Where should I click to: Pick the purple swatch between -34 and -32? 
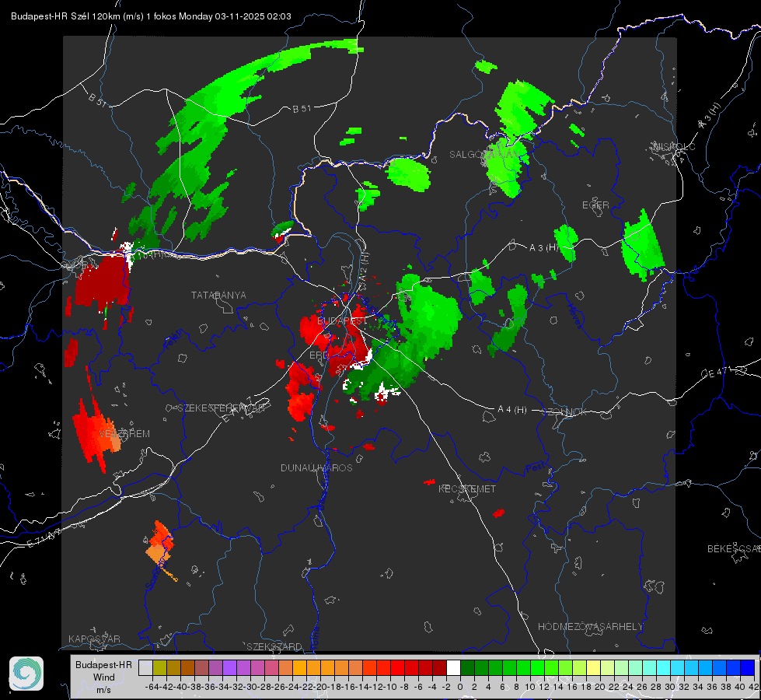(229, 667)
